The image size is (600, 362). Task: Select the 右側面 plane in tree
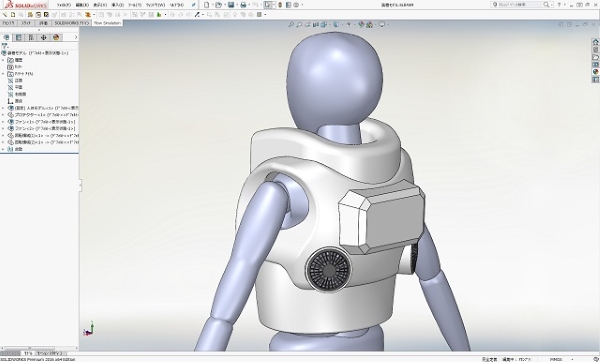(x=20, y=94)
